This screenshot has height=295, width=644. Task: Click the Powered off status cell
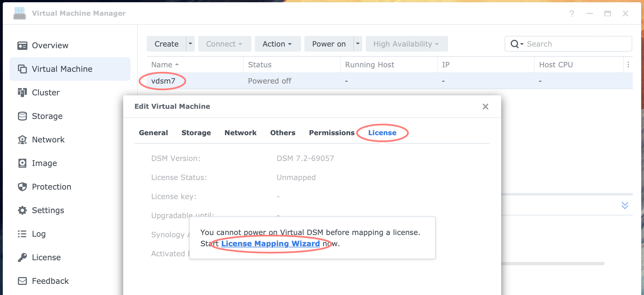coord(270,81)
